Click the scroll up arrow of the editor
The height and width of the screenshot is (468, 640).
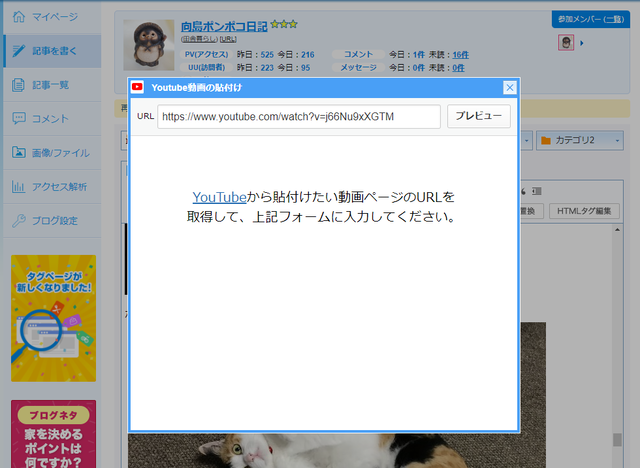[x=617, y=230]
